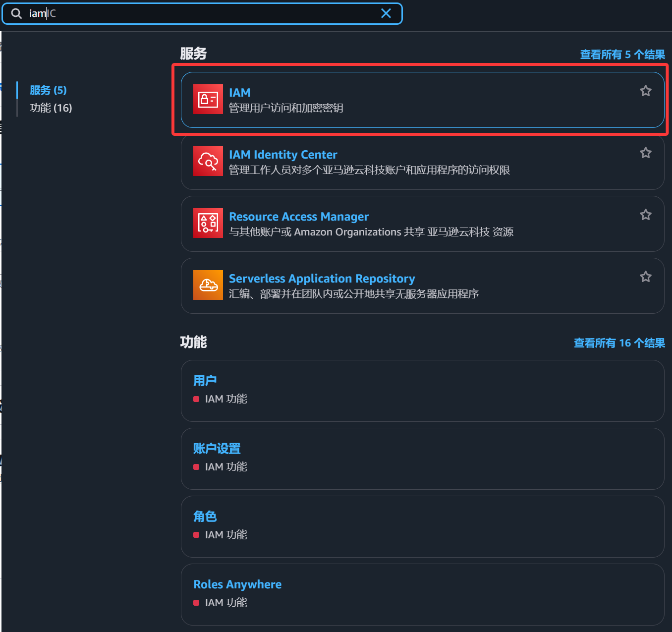Click inside the search input field

[x=198, y=13]
